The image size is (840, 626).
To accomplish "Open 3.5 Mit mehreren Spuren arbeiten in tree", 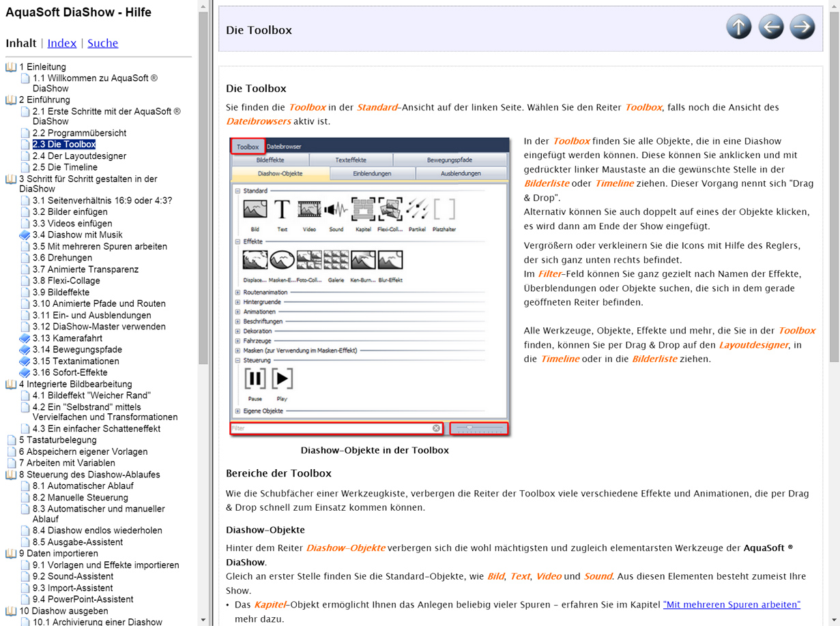I will click(100, 247).
